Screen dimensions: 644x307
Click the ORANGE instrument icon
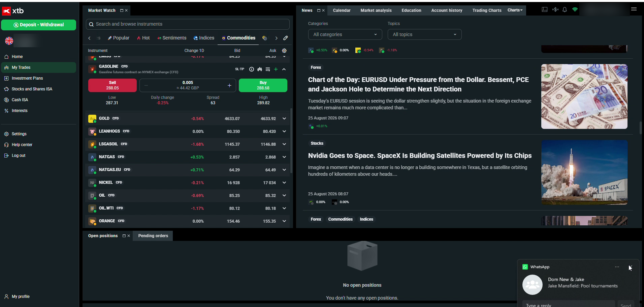(x=92, y=221)
